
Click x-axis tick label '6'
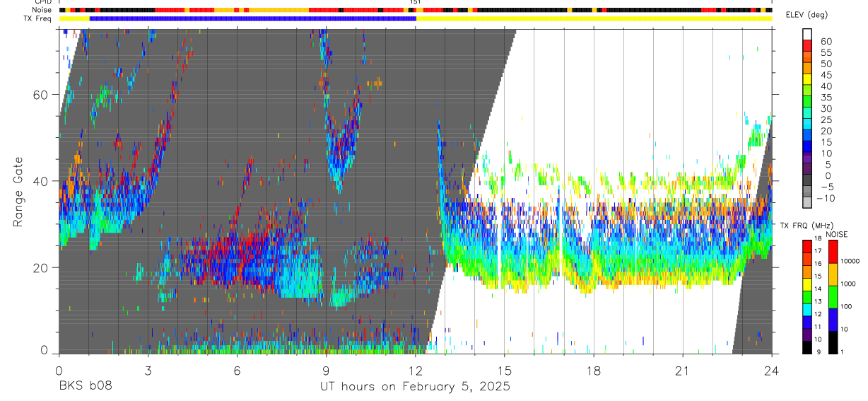click(x=237, y=371)
